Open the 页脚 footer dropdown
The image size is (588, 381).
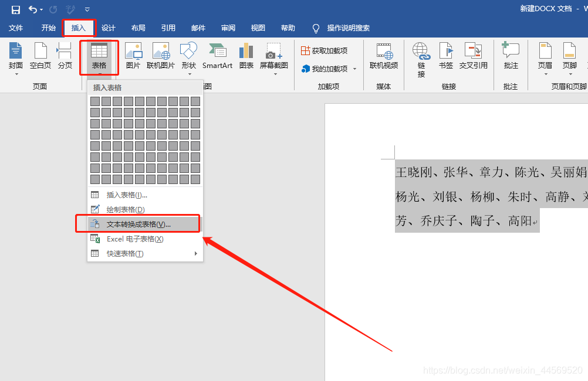570,59
